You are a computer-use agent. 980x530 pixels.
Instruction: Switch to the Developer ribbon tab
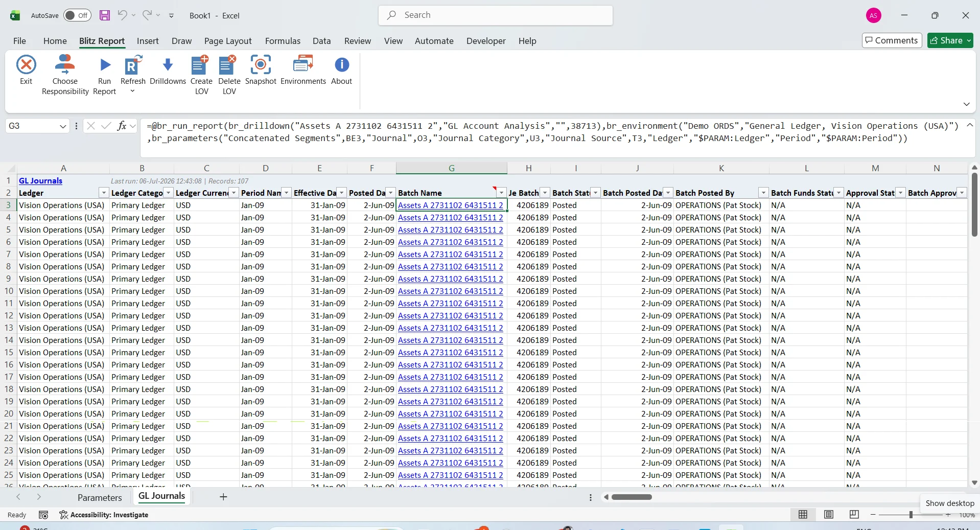486,41
